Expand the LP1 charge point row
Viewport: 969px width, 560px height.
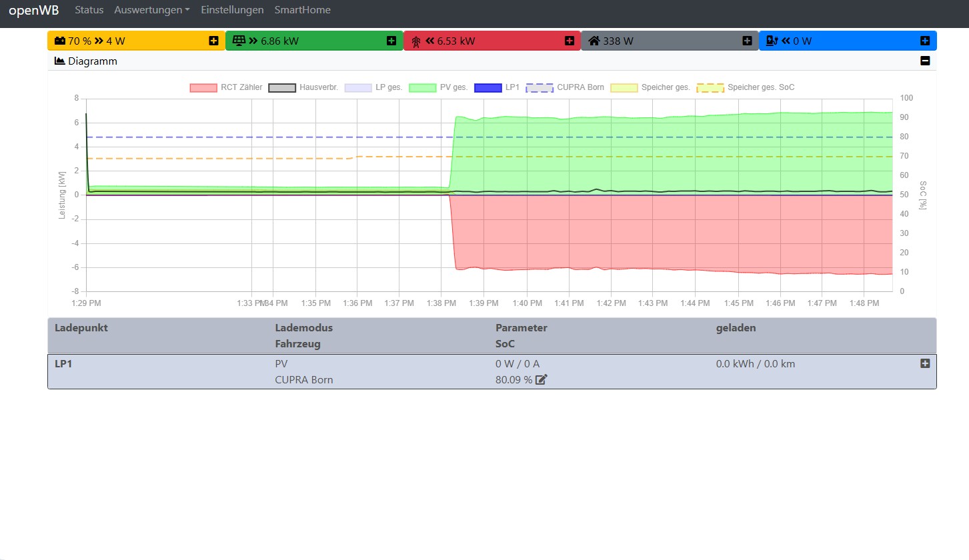[x=925, y=363]
